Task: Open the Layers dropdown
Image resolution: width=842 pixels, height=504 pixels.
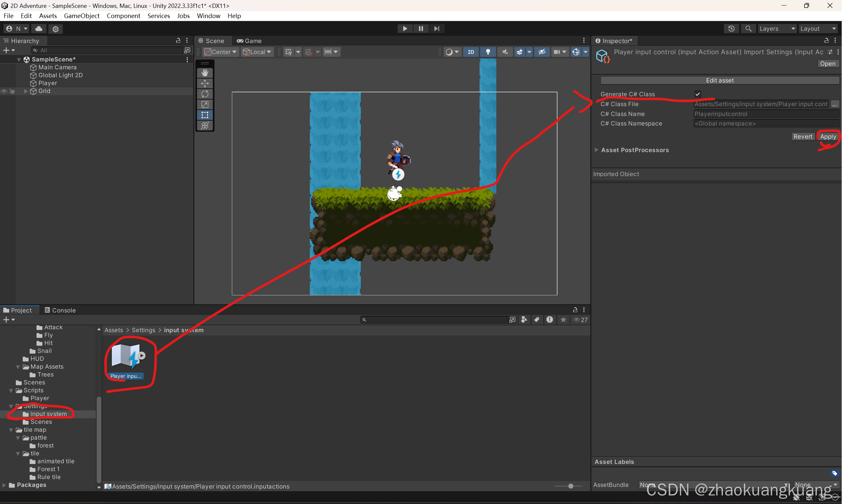Action: (x=777, y=29)
